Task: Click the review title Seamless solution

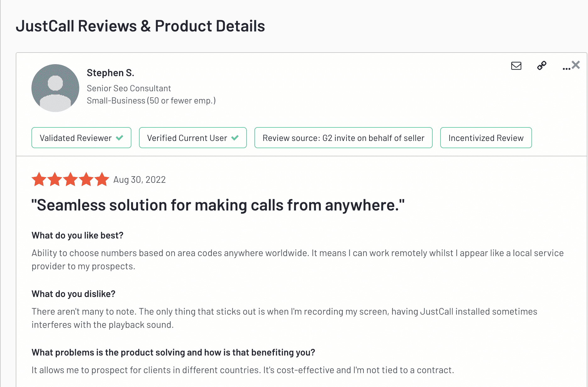Action: click(x=218, y=205)
